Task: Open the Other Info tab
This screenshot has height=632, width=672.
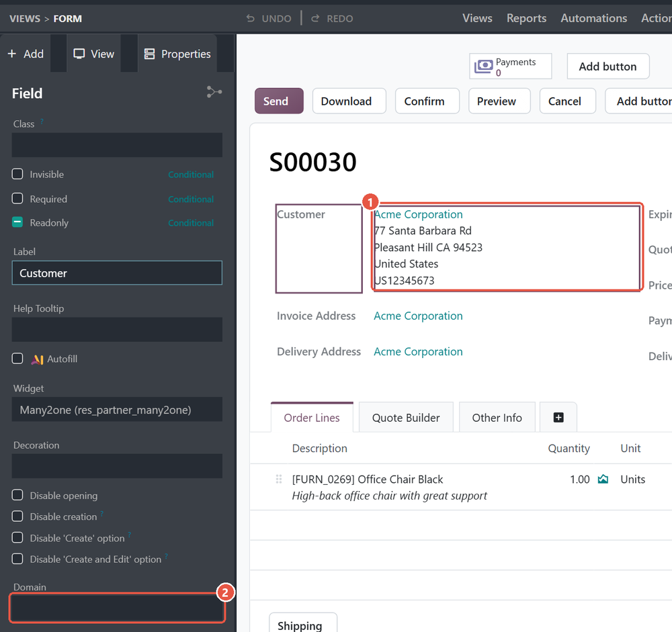Action: tap(497, 417)
